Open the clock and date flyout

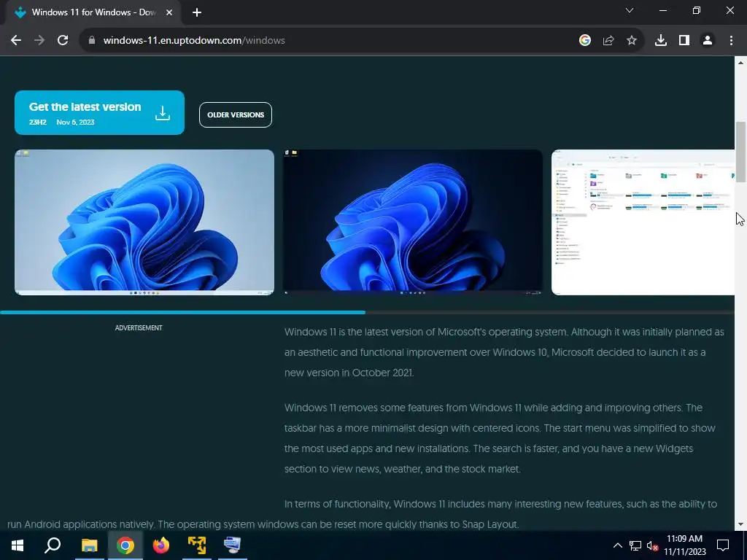coord(684,545)
